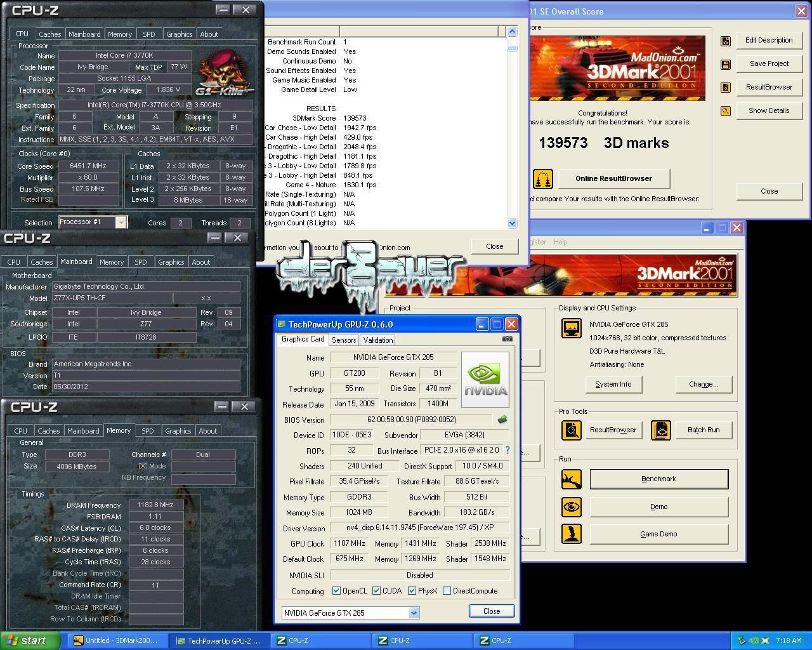Screen dimensions: 812x650
Task: Open Caches tab in top CPU-Z window
Action: [x=49, y=34]
